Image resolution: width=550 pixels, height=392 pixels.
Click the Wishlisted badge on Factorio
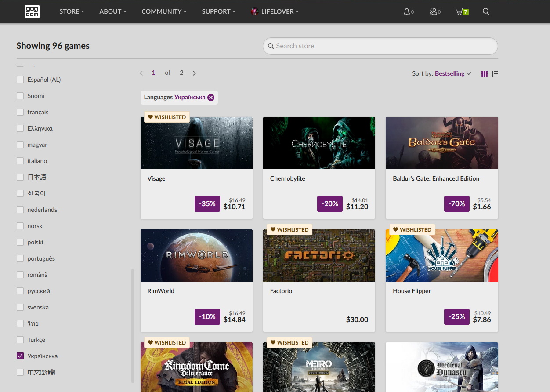[x=289, y=229]
